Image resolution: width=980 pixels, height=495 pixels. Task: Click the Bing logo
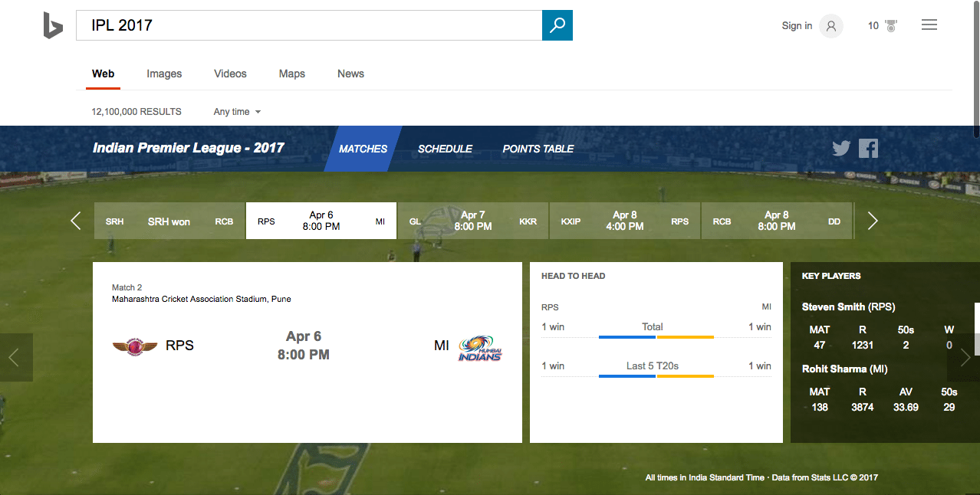click(x=53, y=25)
